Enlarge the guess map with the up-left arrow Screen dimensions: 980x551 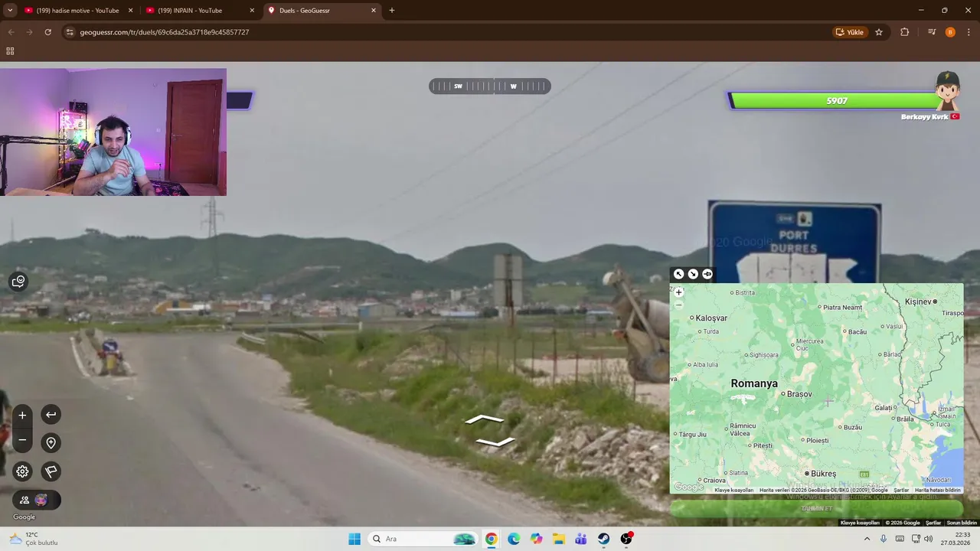pyautogui.click(x=678, y=274)
